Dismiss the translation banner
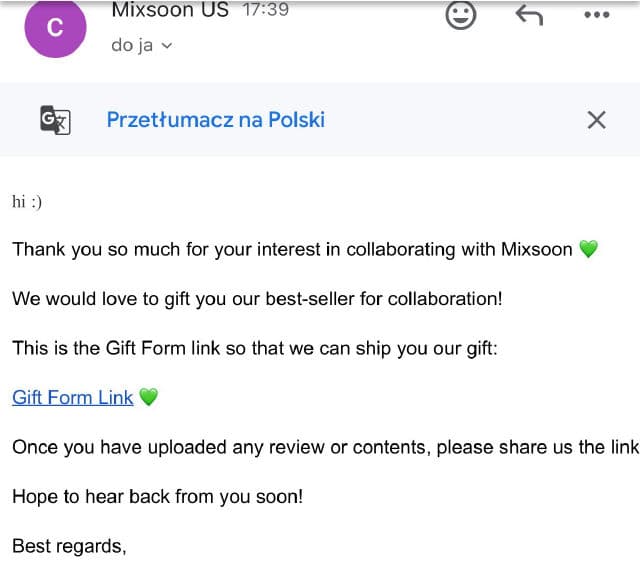 (x=596, y=120)
